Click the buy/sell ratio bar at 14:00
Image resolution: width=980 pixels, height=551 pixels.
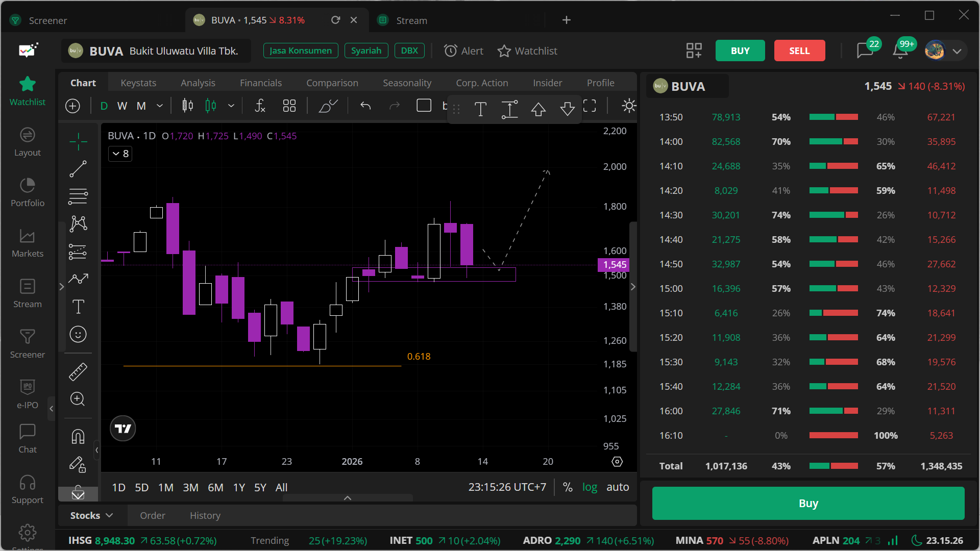(x=834, y=142)
